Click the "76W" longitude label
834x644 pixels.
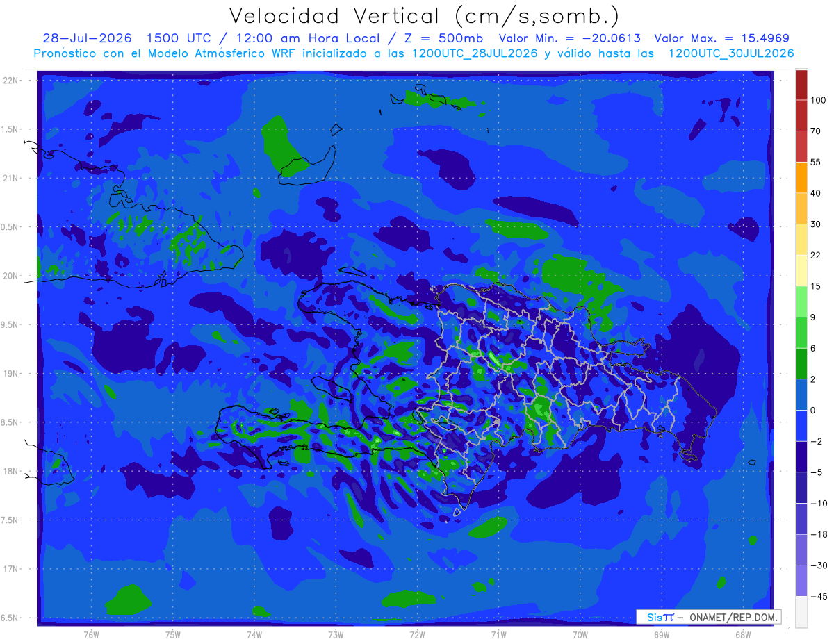[92, 635]
